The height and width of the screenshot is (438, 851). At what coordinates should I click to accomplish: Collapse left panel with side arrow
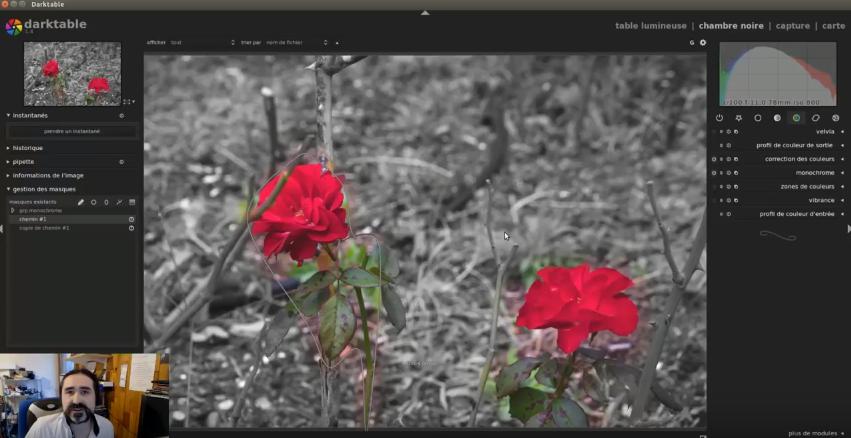click(x=2, y=229)
